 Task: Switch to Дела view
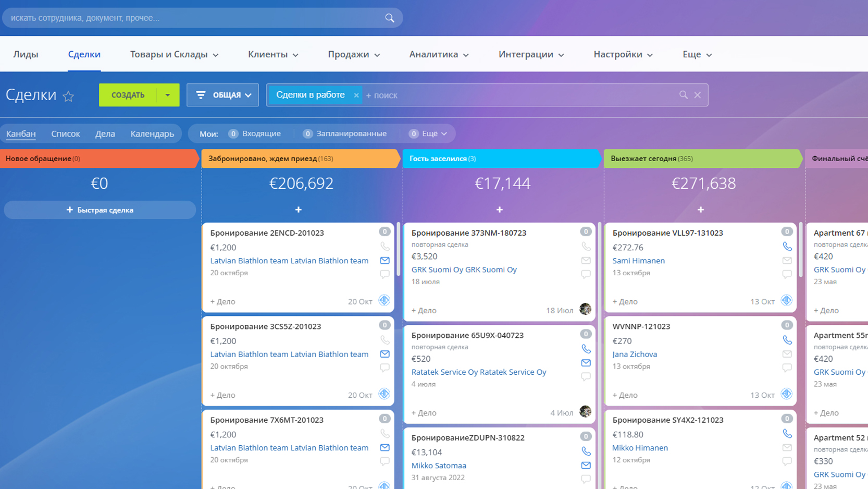[x=105, y=134]
